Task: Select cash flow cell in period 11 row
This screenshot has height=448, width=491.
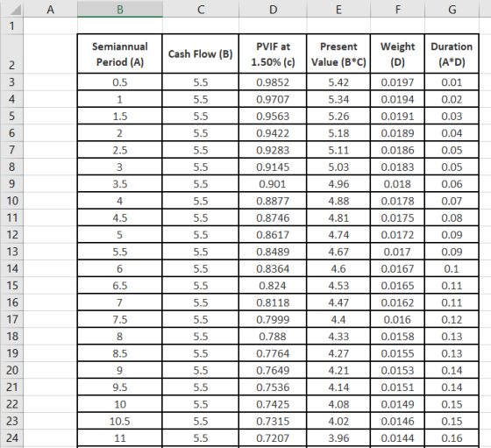Action: 201,437
